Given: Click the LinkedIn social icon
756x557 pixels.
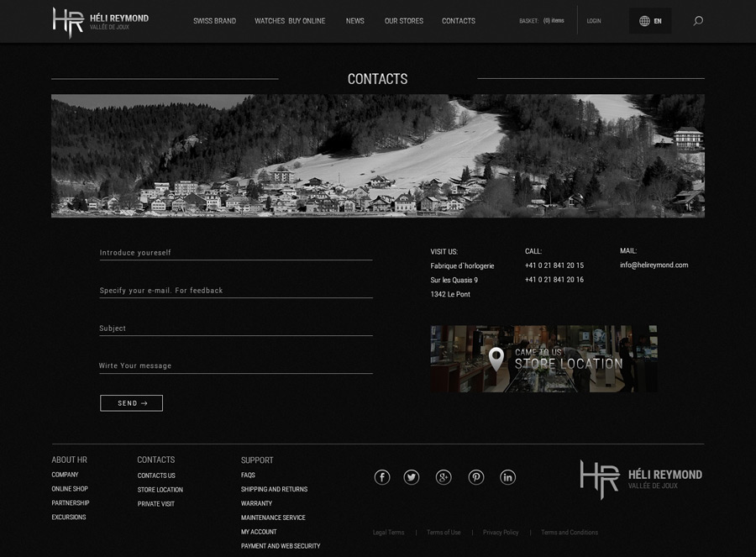Looking at the screenshot, I should click(507, 476).
